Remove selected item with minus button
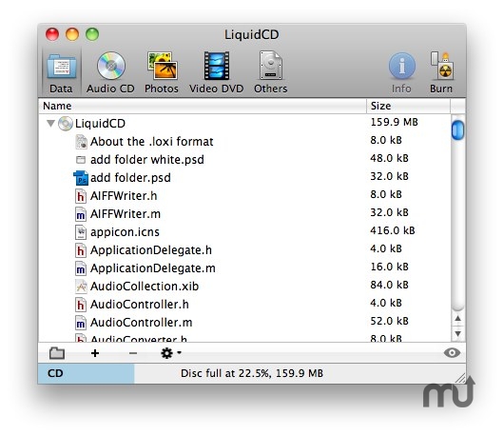Viewport: 504px width, 436px height. tap(133, 353)
